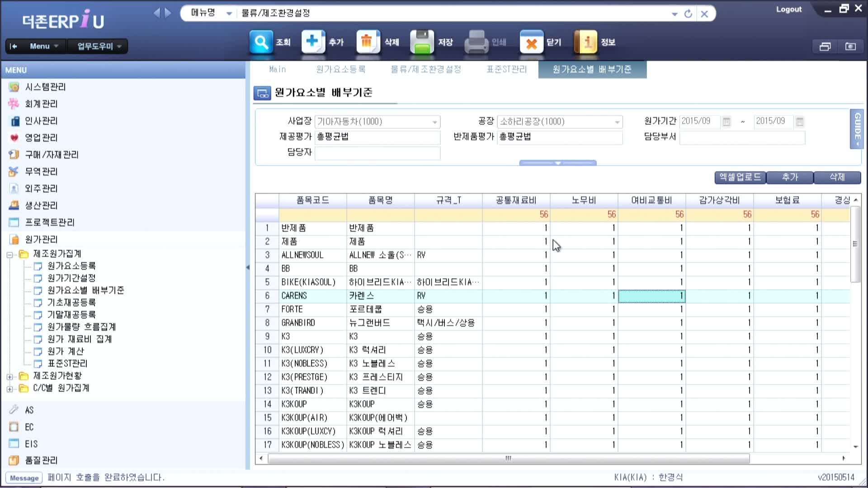Open the 프로젝트관리 module

50,222
